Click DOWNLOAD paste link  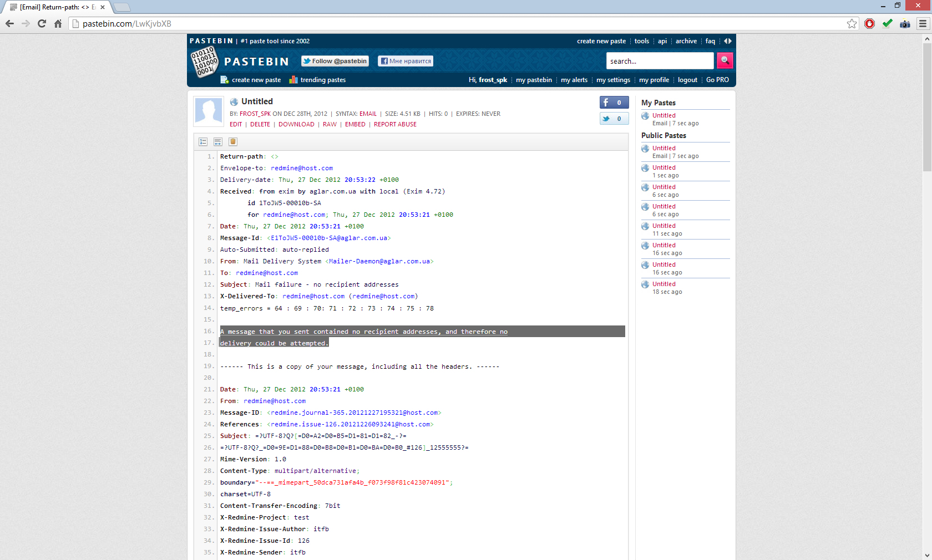296,124
